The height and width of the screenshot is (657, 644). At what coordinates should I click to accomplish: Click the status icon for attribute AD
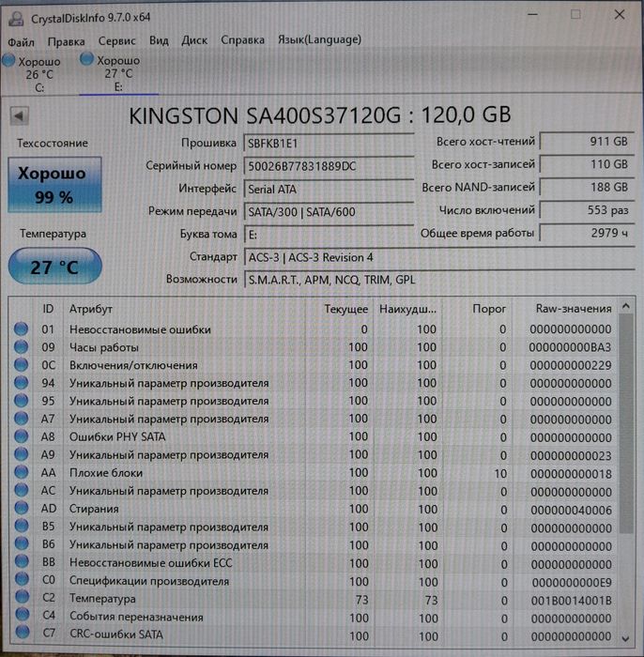coord(22,509)
